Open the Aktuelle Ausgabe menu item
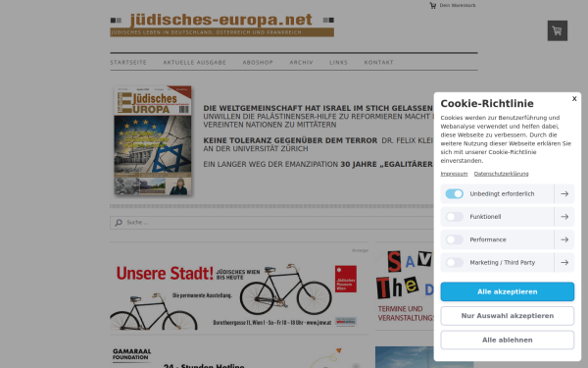The width and height of the screenshot is (588, 368). coord(195,63)
